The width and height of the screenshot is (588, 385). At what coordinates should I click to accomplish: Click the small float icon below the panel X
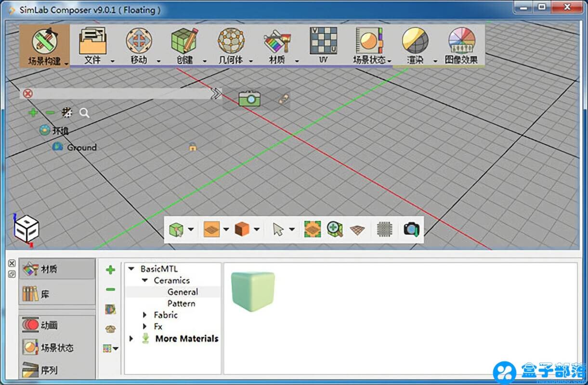click(12, 274)
